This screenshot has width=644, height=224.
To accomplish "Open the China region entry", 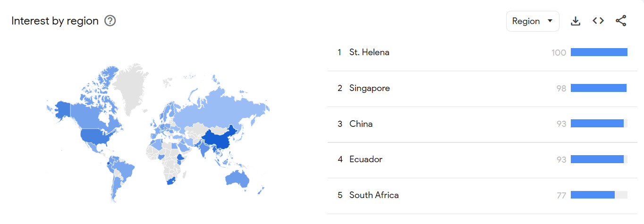I will click(482, 124).
